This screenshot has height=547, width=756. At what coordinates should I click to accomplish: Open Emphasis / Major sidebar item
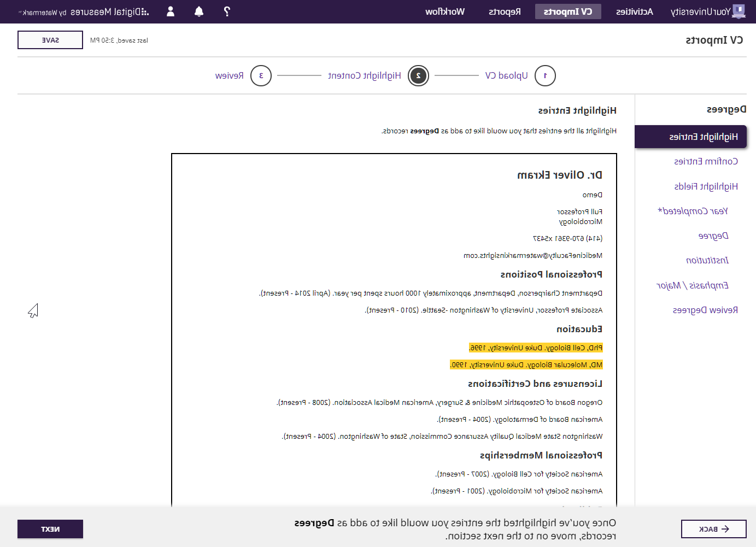click(x=693, y=285)
